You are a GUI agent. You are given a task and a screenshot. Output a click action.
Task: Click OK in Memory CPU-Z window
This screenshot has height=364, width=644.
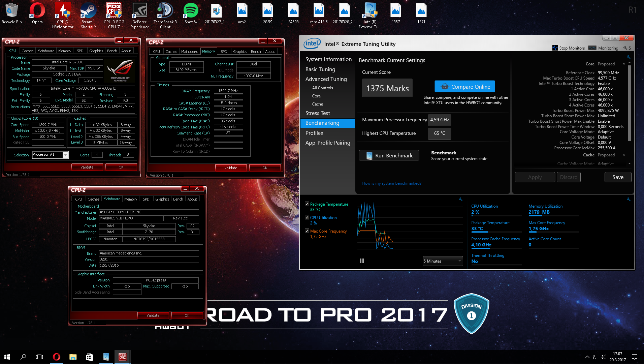click(265, 168)
